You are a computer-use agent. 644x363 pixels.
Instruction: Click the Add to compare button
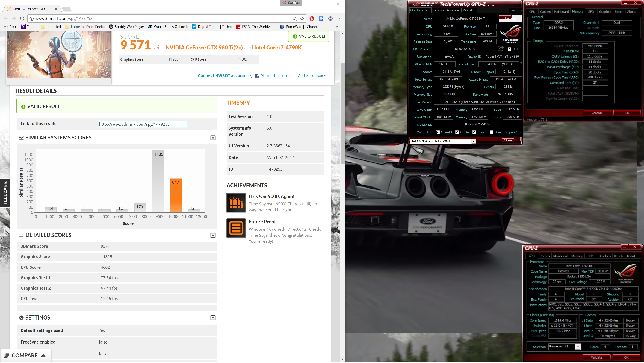(312, 76)
